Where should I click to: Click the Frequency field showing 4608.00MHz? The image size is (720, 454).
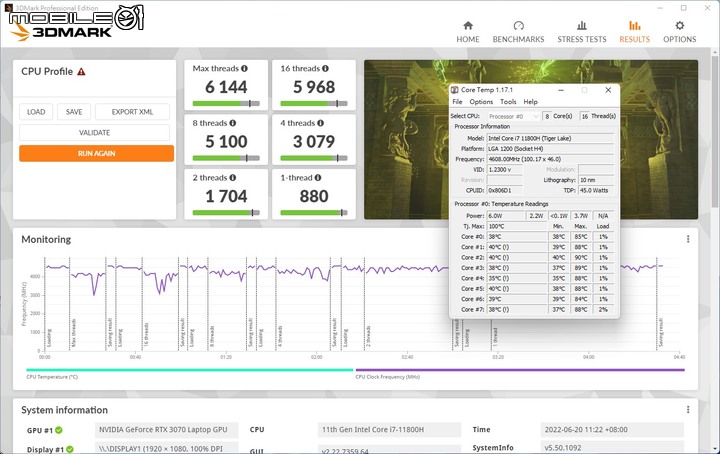(550, 159)
